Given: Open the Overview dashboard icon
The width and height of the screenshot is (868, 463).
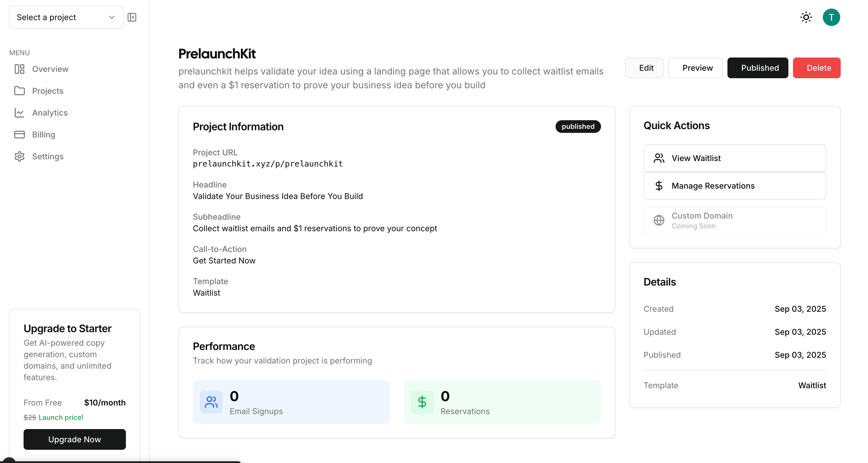Looking at the screenshot, I should 19,69.
